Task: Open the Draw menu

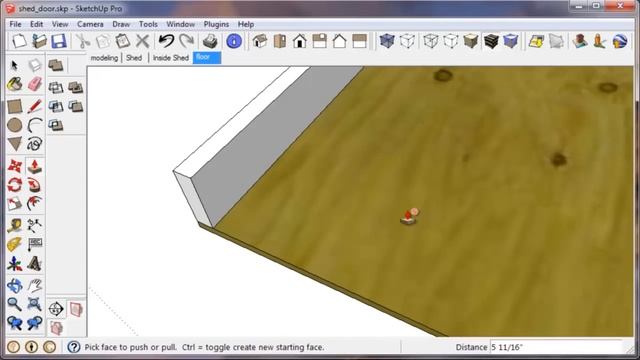Action: (121, 24)
